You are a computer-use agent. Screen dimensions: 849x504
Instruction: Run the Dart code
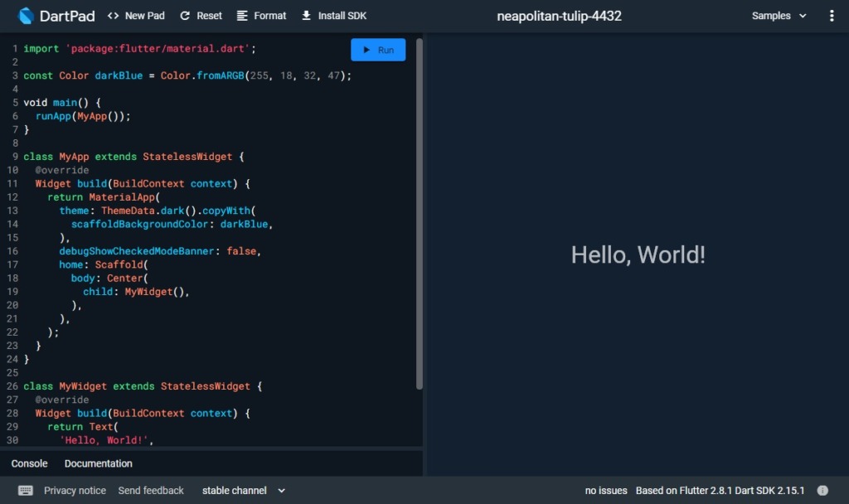click(x=378, y=50)
